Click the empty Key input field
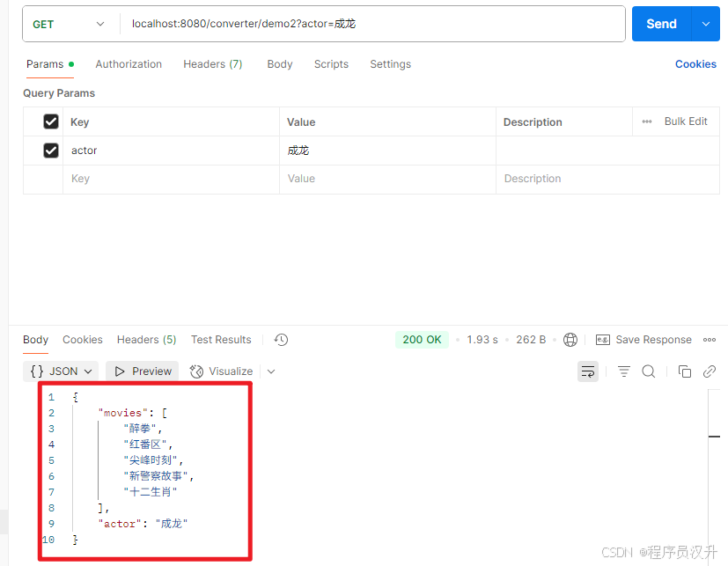 [171, 179]
